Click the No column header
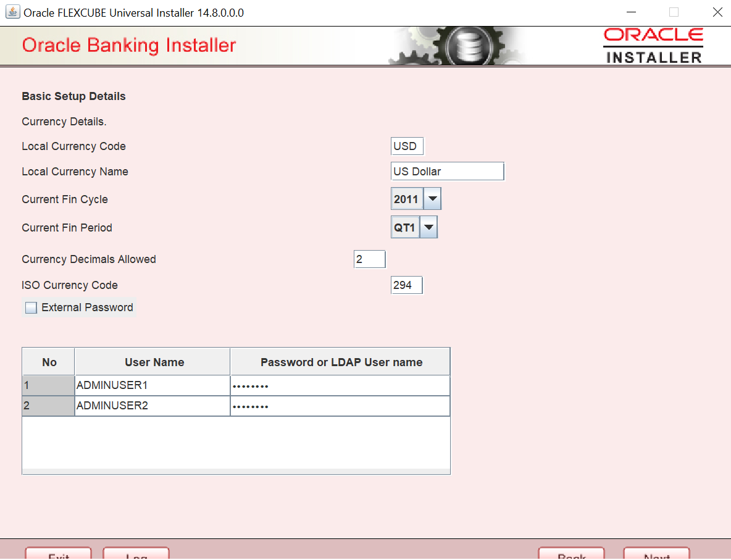Viewport: 731px width, 560px height. point(49,362)
